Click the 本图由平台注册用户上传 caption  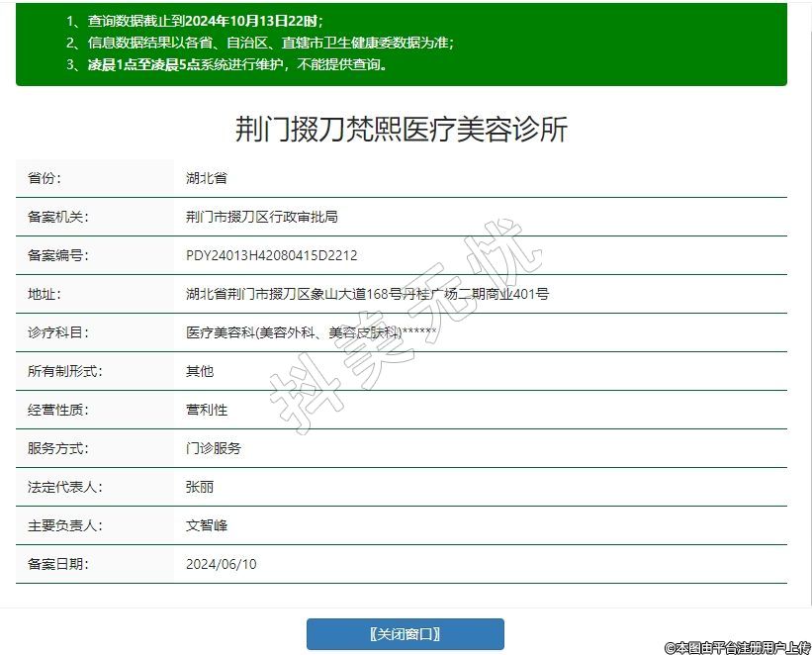738,647
